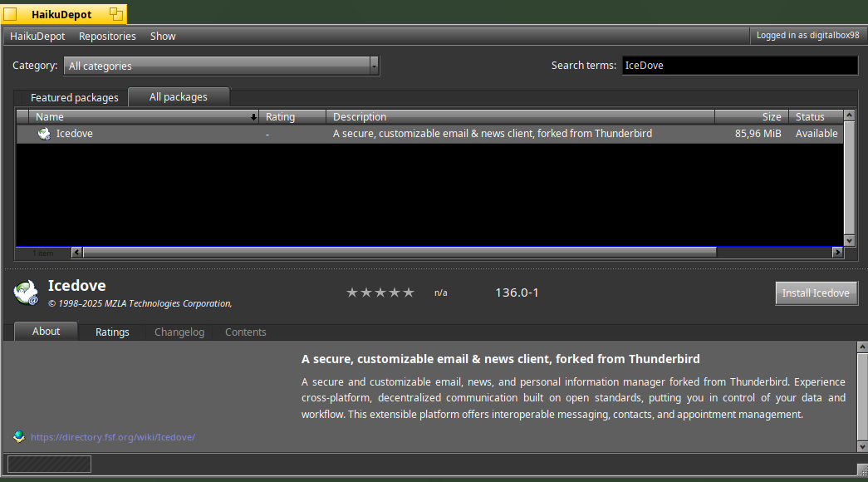Open the Changelog tab

179,332
